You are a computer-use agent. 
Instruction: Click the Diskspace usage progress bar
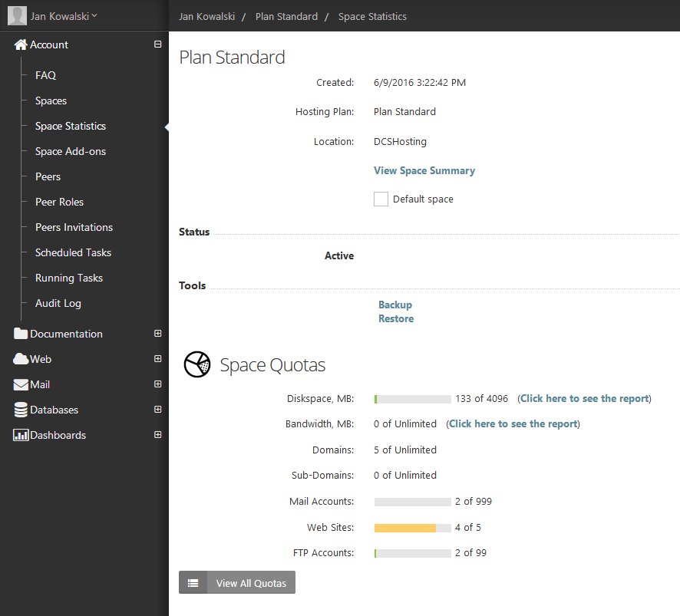[412, 399]
